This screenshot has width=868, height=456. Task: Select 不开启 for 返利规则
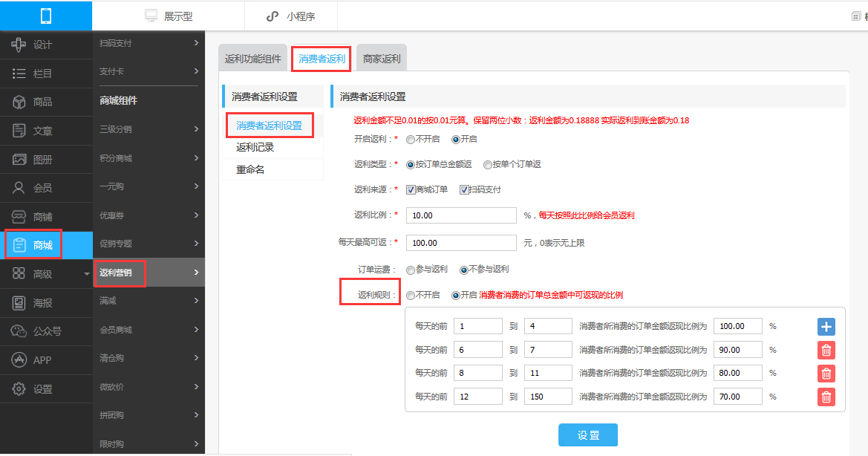[410, 296]
